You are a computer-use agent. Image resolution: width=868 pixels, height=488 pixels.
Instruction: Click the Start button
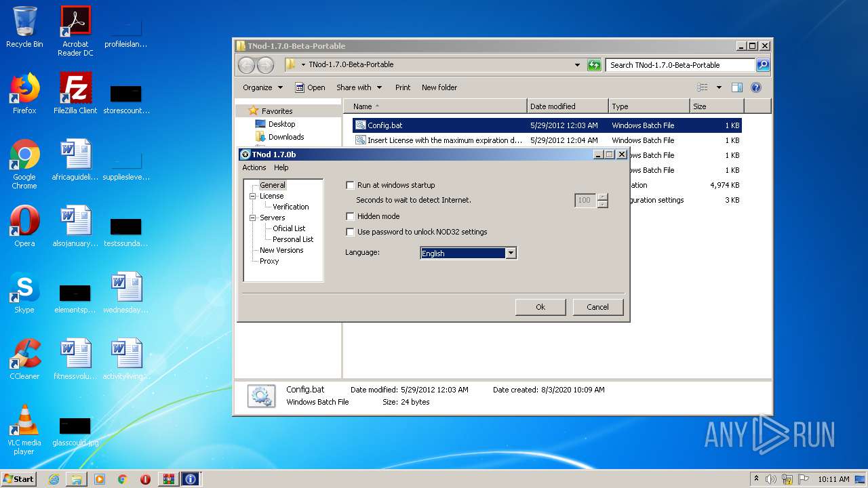click(x=19, y=479)
